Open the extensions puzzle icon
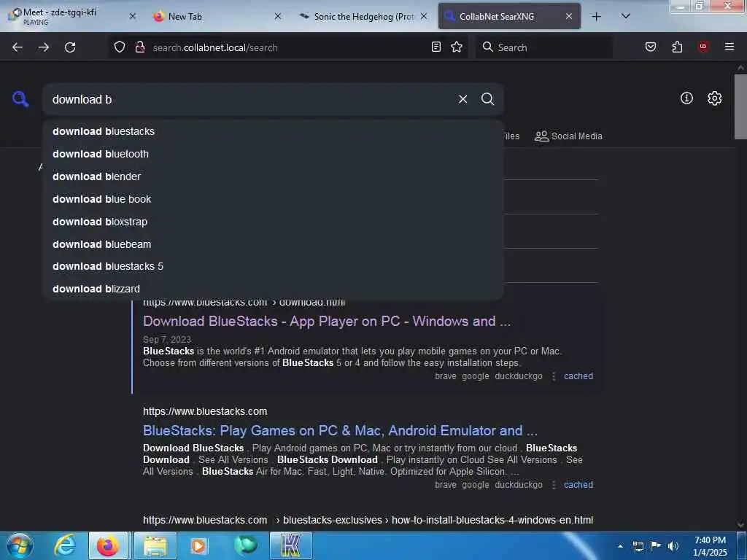 coord(677,47)
